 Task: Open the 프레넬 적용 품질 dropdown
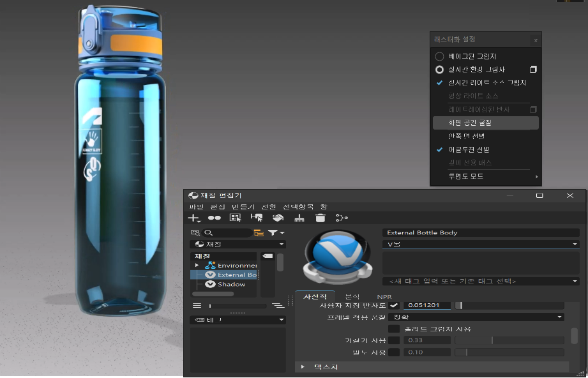[x=476, y=317]
